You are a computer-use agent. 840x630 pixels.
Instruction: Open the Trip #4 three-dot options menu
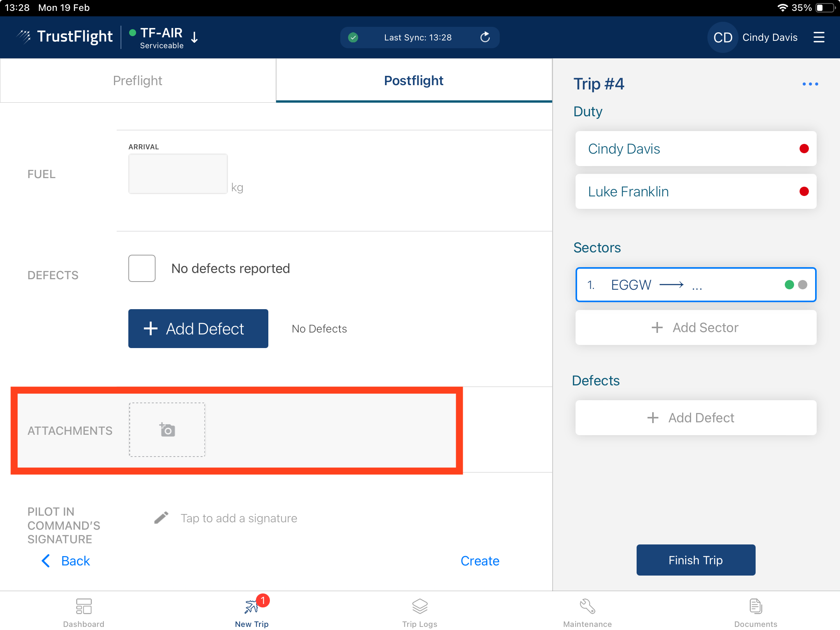810,84
